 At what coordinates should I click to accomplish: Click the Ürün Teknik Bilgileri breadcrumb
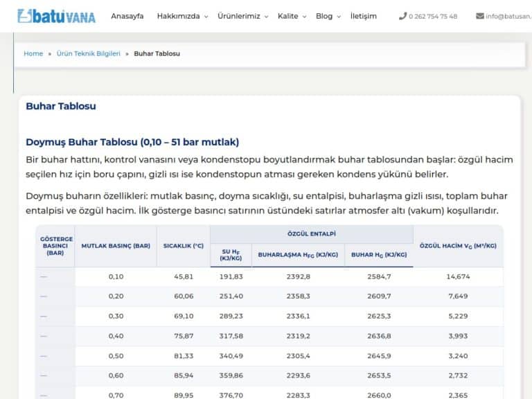(x=89, y=53)
